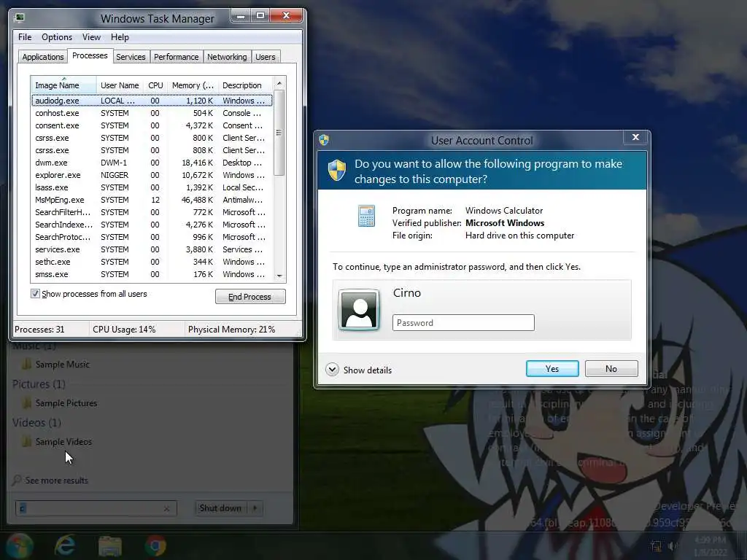Click the process list scroll down arrow

pos(279,276)
